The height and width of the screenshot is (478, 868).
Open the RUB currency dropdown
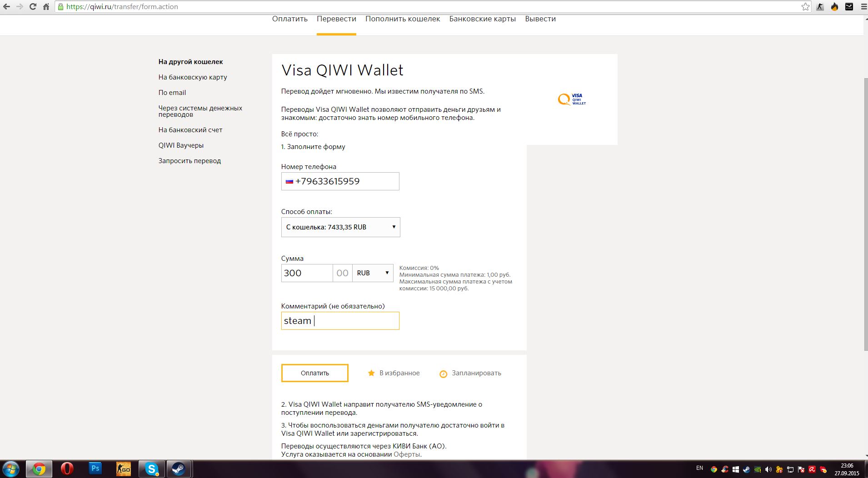tap(373, 273)
